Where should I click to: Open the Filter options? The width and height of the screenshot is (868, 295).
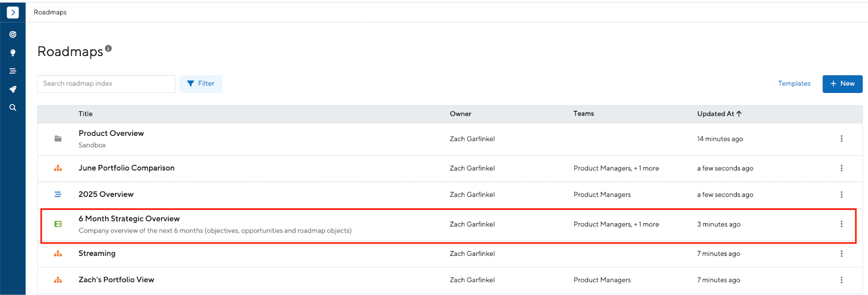201,84
